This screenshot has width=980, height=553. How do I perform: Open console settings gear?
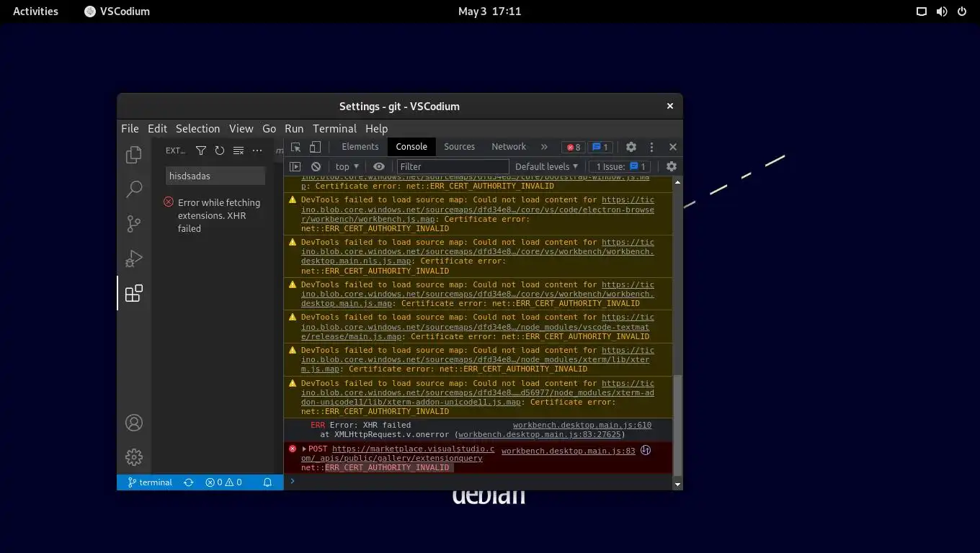click(x=672, y=166)
